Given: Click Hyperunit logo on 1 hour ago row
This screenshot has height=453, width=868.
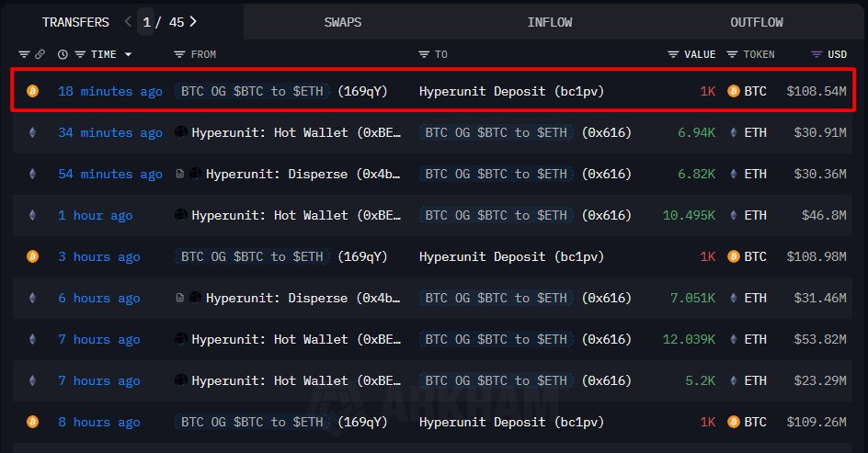Looking at the screenshot, I should (180, 215).
